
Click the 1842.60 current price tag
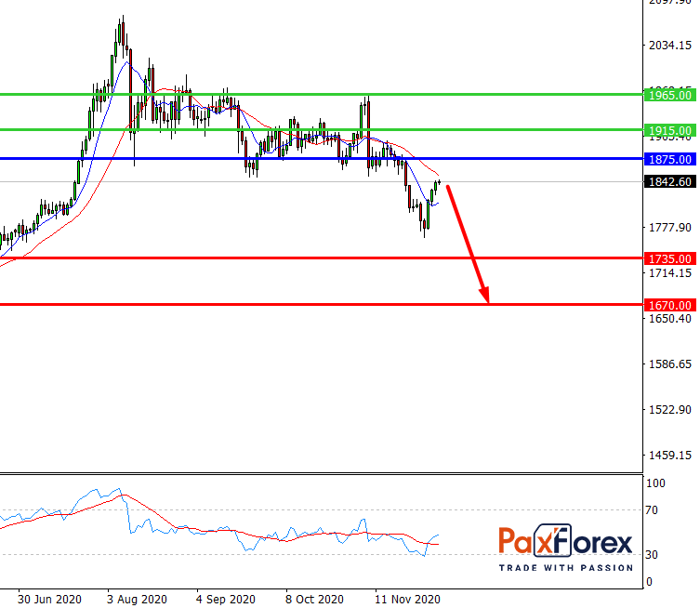pos(669,182)
